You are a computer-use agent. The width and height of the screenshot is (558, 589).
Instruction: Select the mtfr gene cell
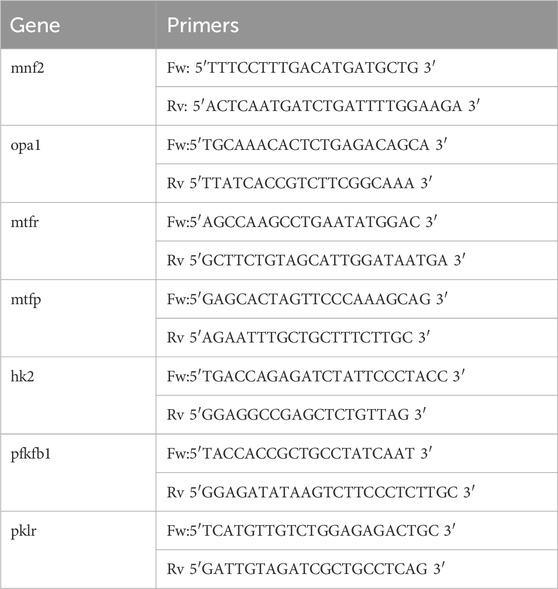tap(78, 241)
